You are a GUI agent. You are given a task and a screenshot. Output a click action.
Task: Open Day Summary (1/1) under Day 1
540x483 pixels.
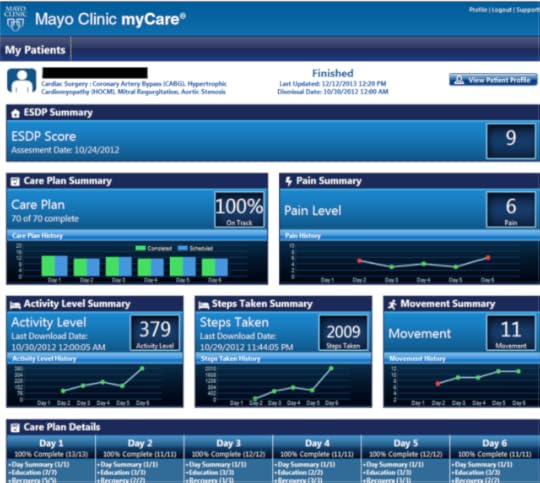pyautogui.click(x=40, y=464)
